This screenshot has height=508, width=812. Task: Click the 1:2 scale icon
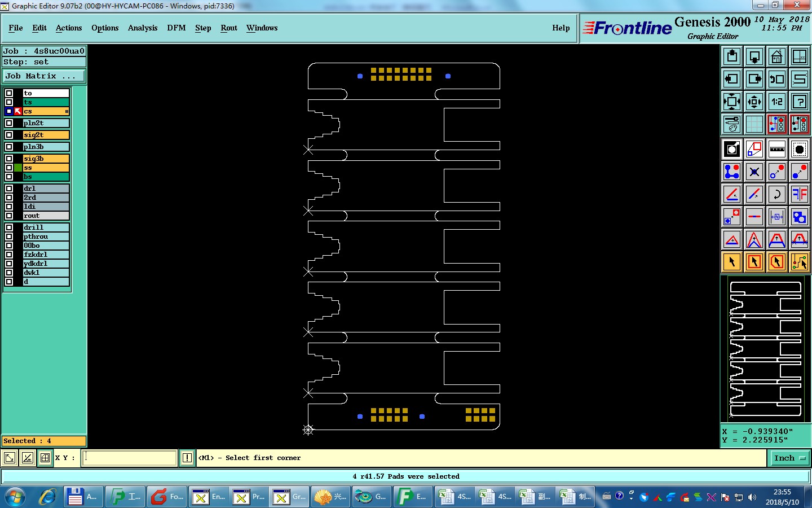point(777,102)
